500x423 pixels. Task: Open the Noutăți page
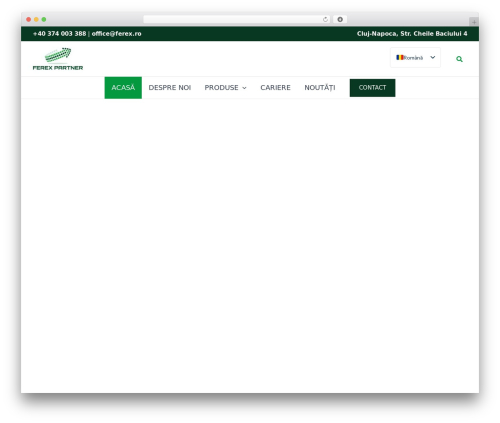[x=320, y=88]
